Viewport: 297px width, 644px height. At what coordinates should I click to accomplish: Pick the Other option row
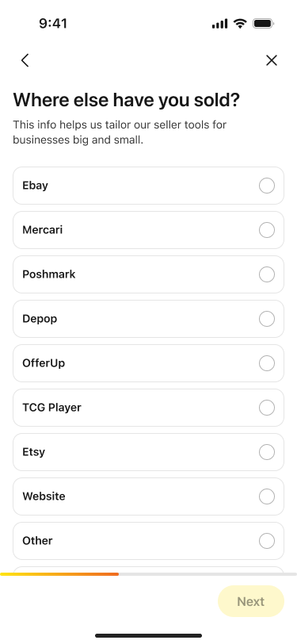tap(149, 541)
